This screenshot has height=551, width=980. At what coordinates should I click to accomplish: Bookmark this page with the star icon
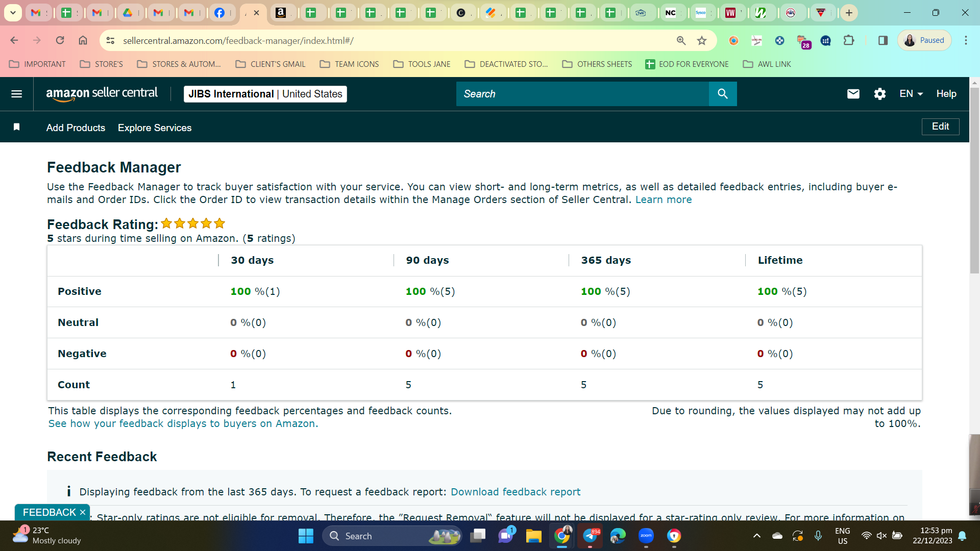[702, 40]
